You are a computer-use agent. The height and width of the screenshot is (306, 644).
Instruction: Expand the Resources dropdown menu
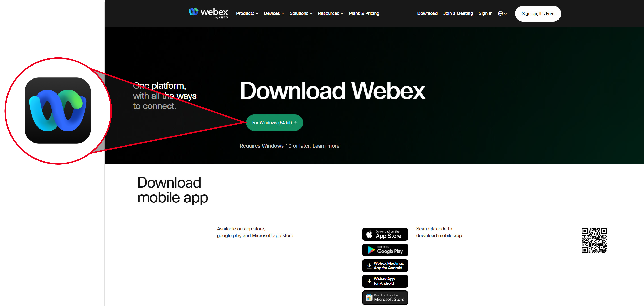pyautogui.click(x=330, y=13)
